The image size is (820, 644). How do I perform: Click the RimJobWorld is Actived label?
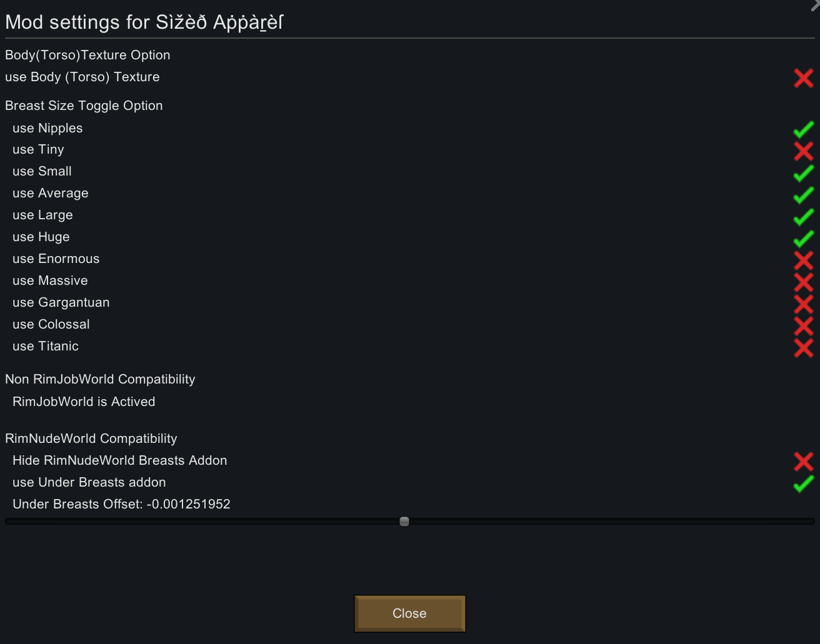tap(84, 402)
